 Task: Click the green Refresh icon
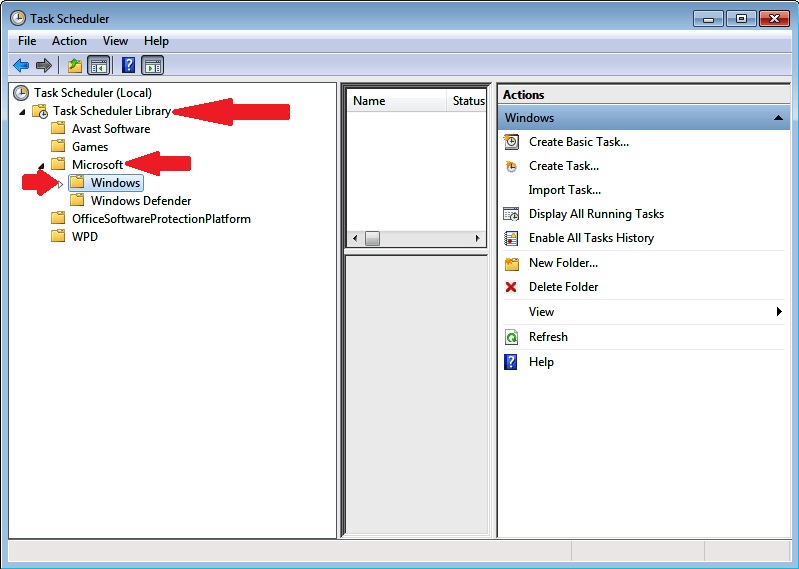[511, 337]
